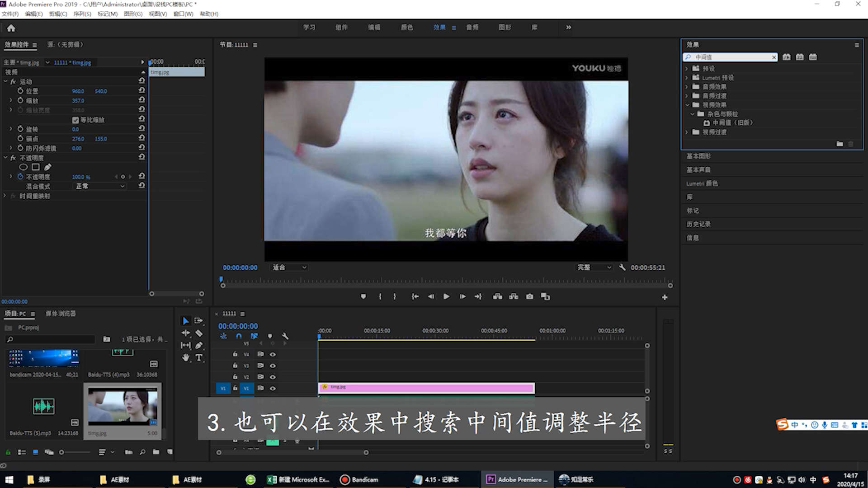
Task: Add a marker in the timeline panel
Action: pos(270,336)
